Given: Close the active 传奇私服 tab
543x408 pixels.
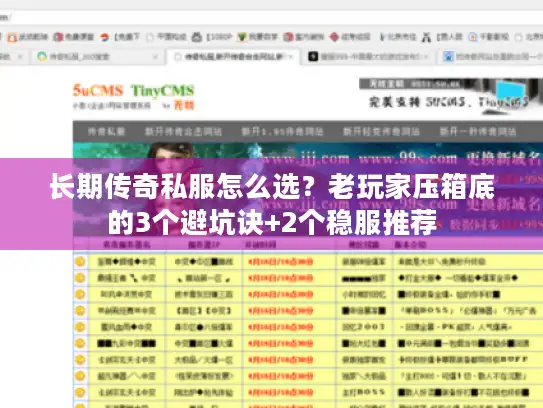Looking at the screenshot, I should click(291, 56).
